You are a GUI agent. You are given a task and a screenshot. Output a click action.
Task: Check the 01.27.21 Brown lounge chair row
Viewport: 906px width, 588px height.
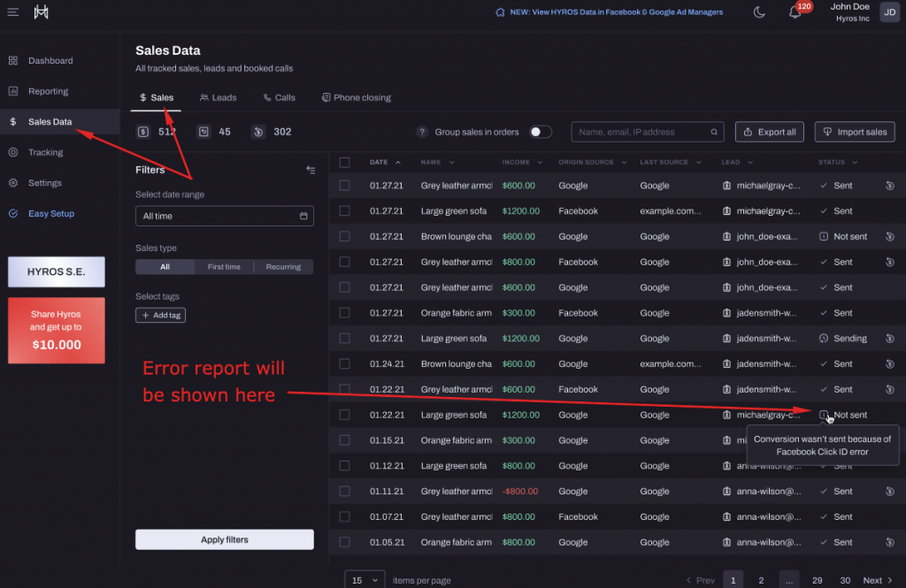point(344,236)
